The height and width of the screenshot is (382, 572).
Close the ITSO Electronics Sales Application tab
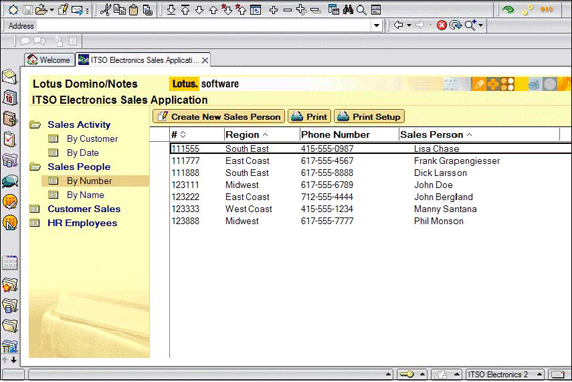(205, 60)
